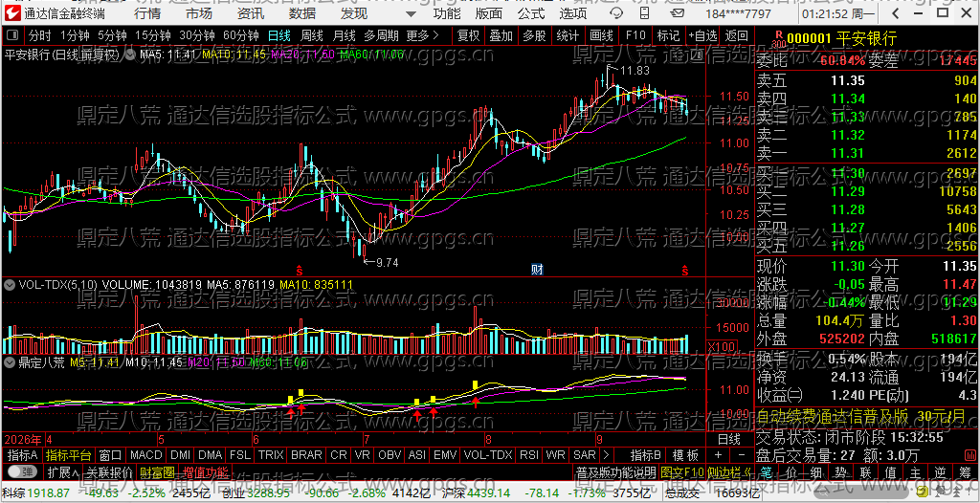Select the 笔 tick tab in sidebar
Image resolution: width=980 pixels, height=503 pixels.
coord(768,471)
